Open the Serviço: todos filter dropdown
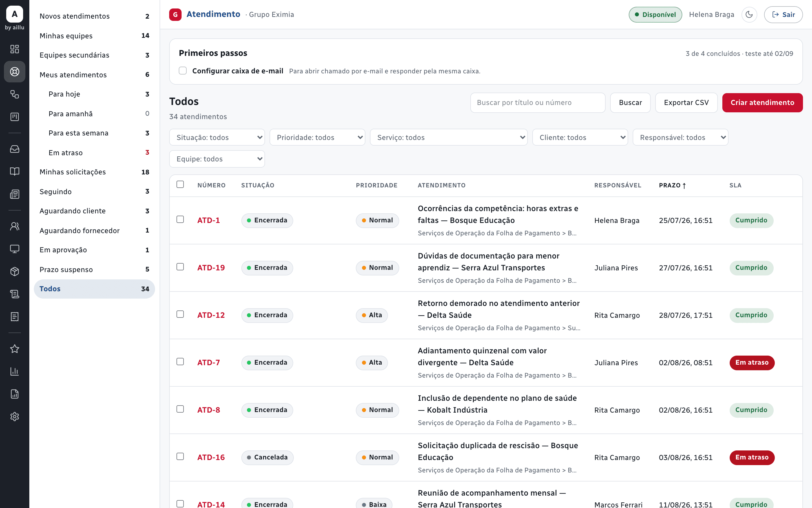The width and height of the screenshot is (812, 508). 449,137
